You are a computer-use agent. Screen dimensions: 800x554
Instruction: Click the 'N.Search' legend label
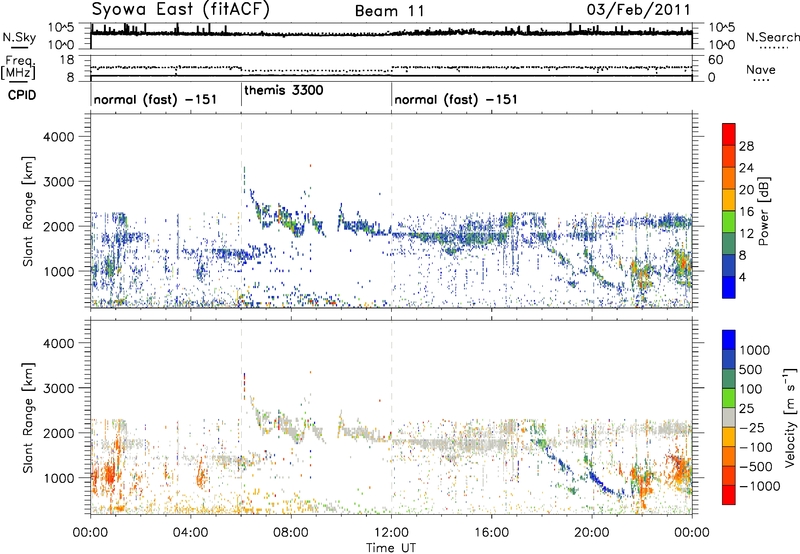[x=772, y=37]
